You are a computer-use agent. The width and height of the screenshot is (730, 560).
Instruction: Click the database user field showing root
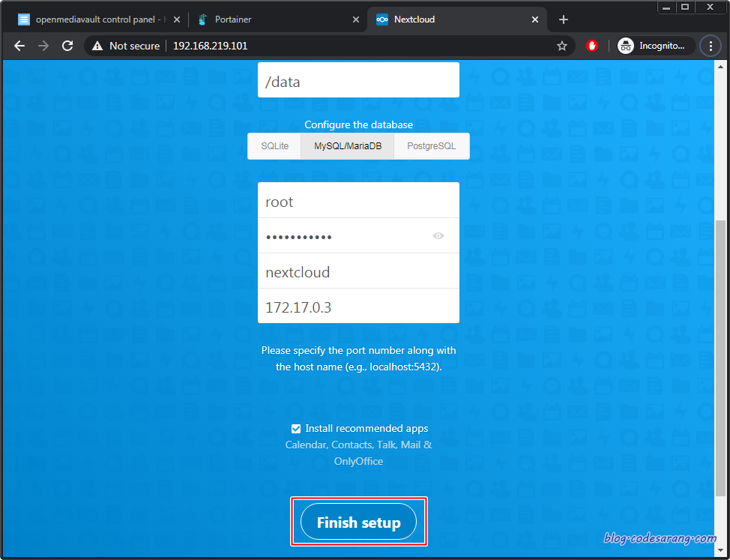click(358, 200)
